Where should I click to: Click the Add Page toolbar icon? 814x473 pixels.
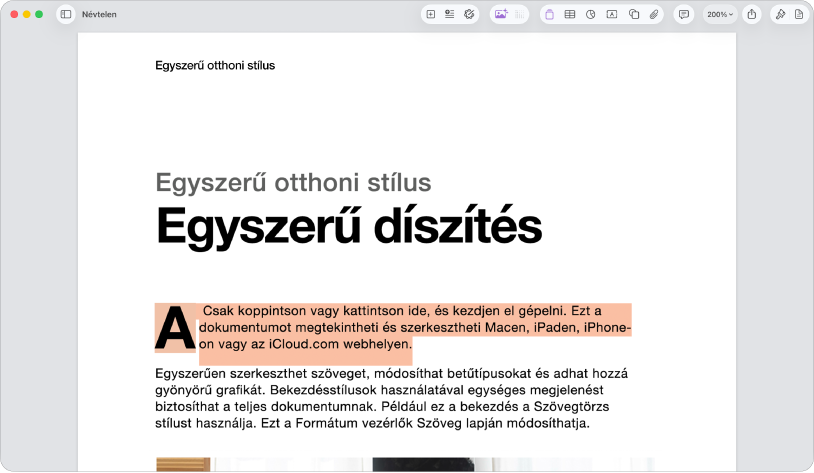click(431, 15)
